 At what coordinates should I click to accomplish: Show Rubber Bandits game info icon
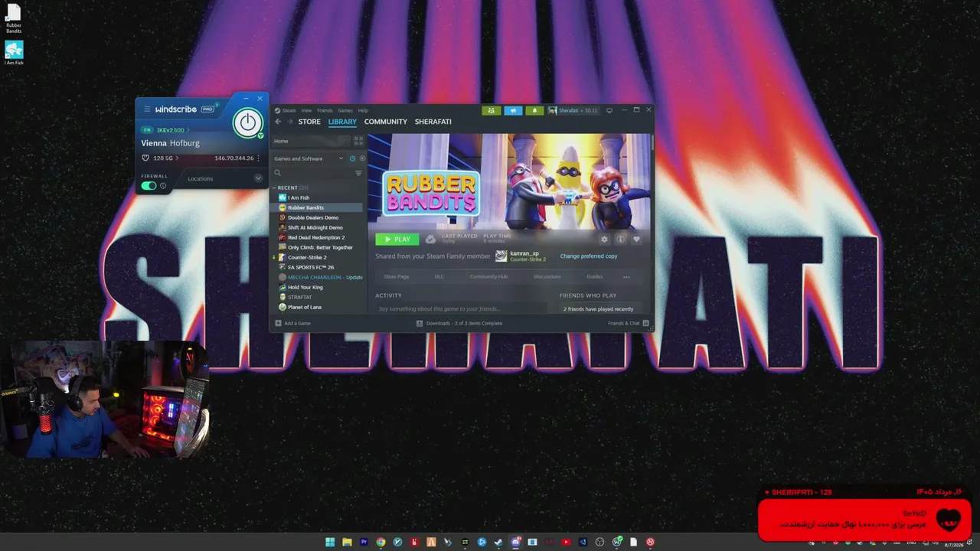click(x=620, y=240)
